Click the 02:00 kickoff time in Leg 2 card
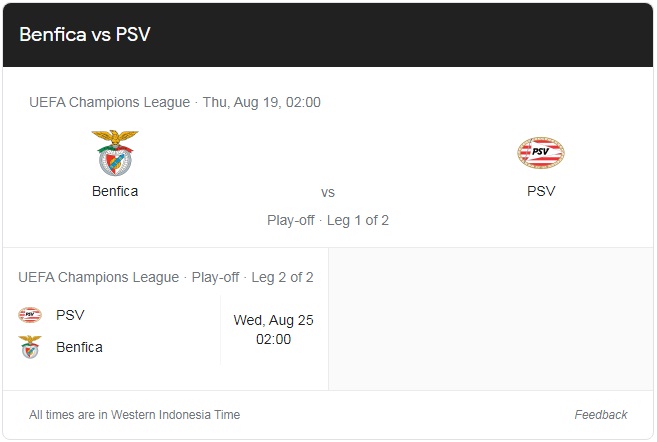Image resolution: width=657 pixels, height=442 pixels. point(273,339)
